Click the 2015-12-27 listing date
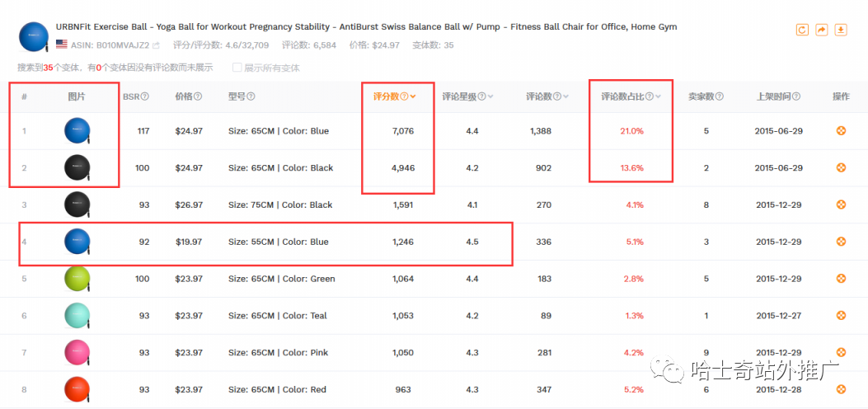 779,316
